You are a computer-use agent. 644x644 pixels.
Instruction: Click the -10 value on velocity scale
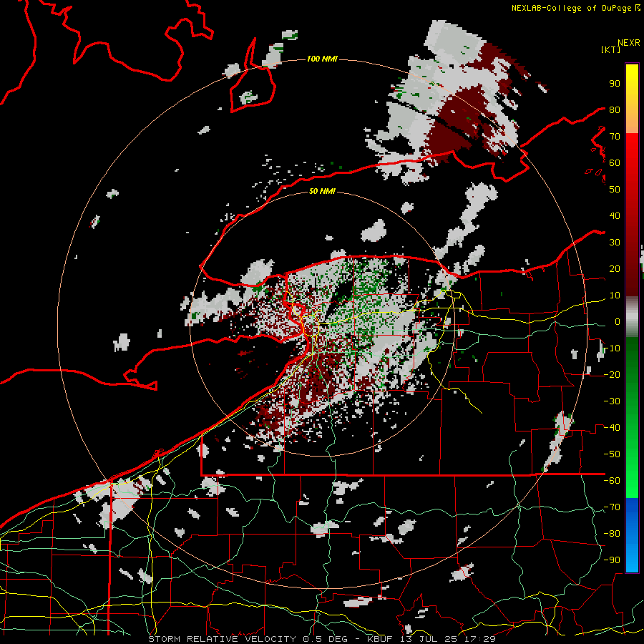(x=612, y=348)
